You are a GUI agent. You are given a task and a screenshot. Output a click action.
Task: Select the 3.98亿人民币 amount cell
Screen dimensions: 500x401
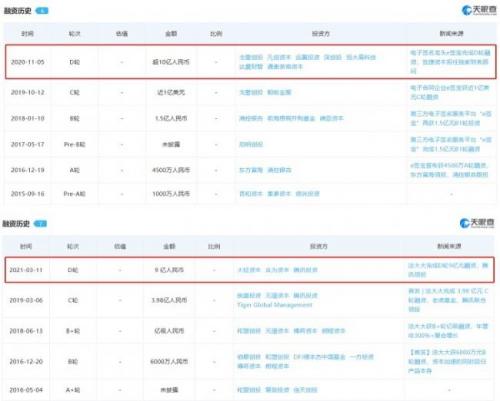[x=169, y=300]
